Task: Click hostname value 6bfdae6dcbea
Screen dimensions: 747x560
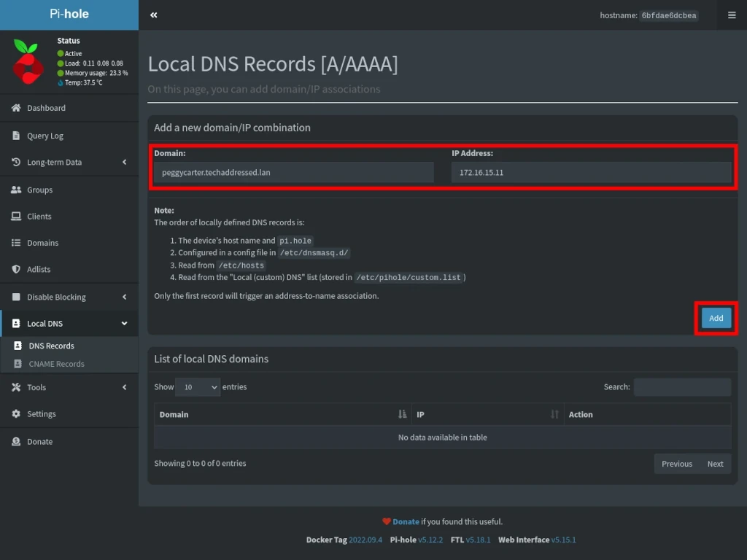Action: tap(669, 15)
